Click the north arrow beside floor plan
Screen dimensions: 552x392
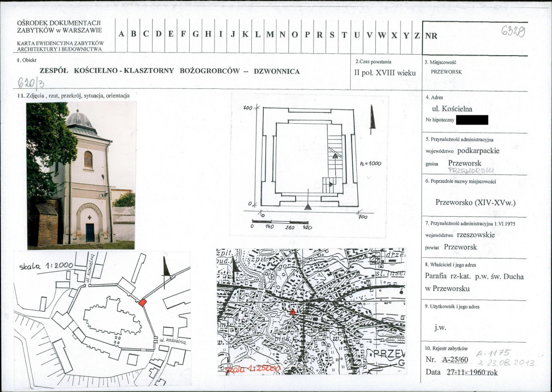[372, 120]
